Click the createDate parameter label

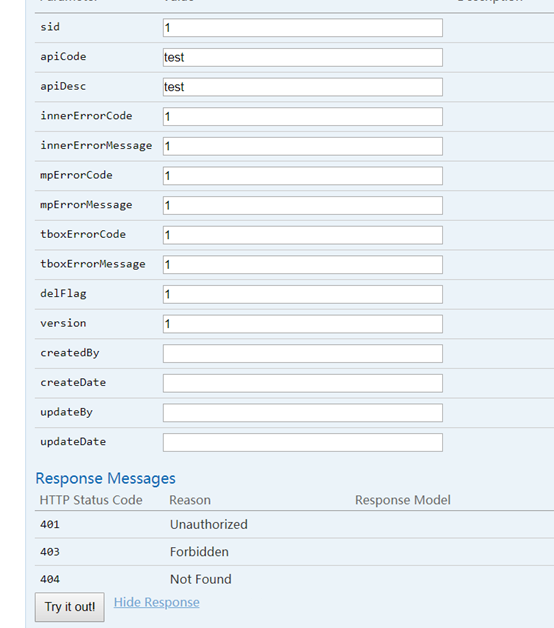tap(73, 382)
